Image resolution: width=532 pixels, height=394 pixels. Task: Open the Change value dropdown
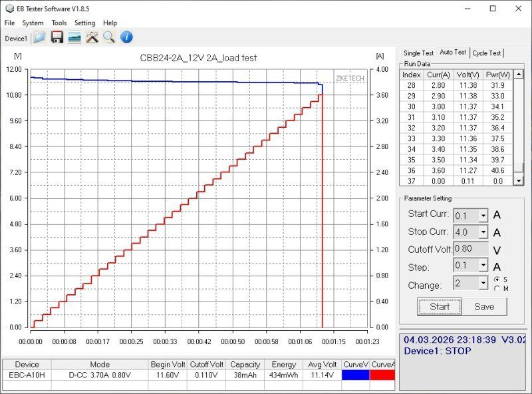(x=483, y=284)
